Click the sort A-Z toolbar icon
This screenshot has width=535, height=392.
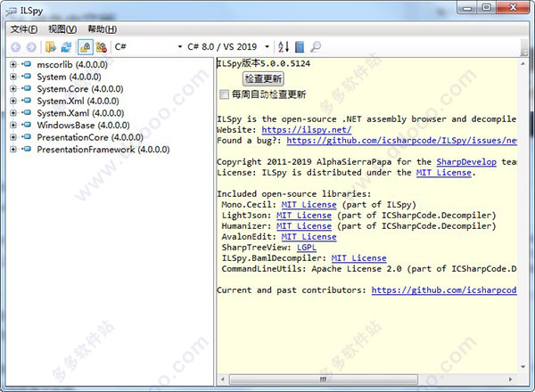[284, 46]
